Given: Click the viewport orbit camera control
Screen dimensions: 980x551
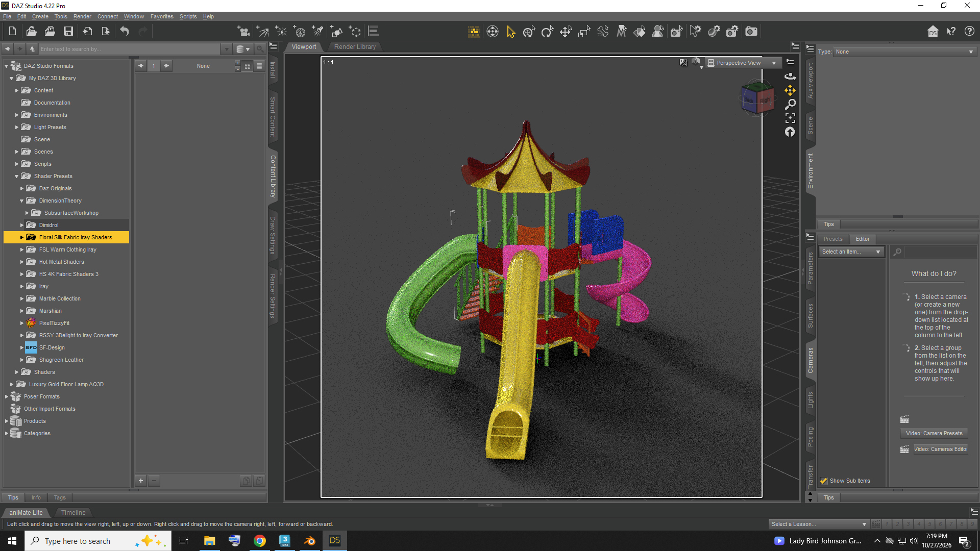Looking at the screenshot, I should (790, 76).
